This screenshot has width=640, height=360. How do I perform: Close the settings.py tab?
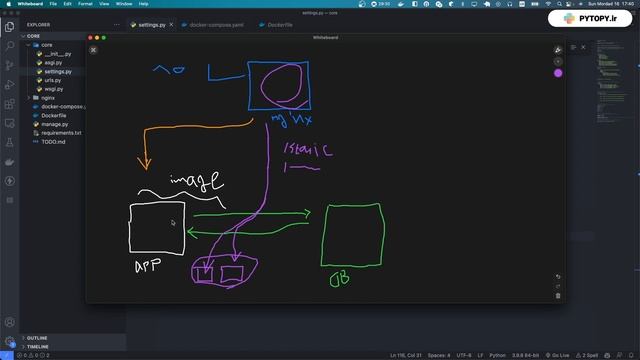(x=171, y=24)
